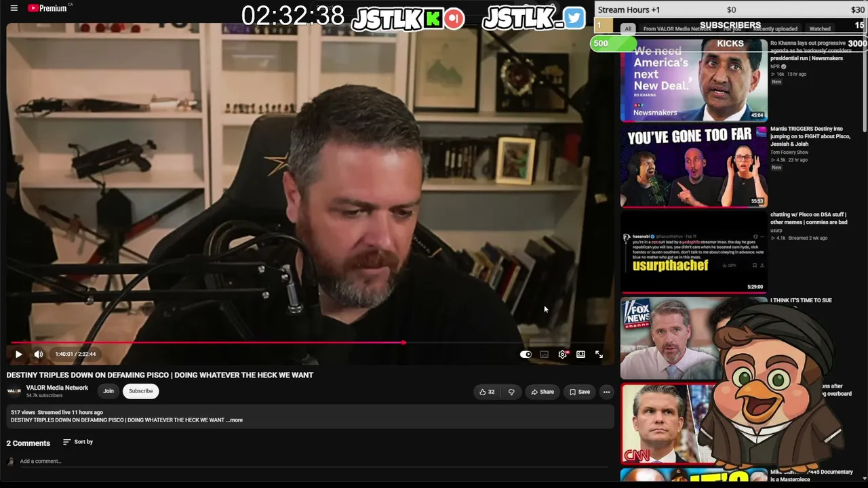Click the 'Stream Hours +1' goal bar
This screenshot has height=488, width=868.
coord(731,9)
